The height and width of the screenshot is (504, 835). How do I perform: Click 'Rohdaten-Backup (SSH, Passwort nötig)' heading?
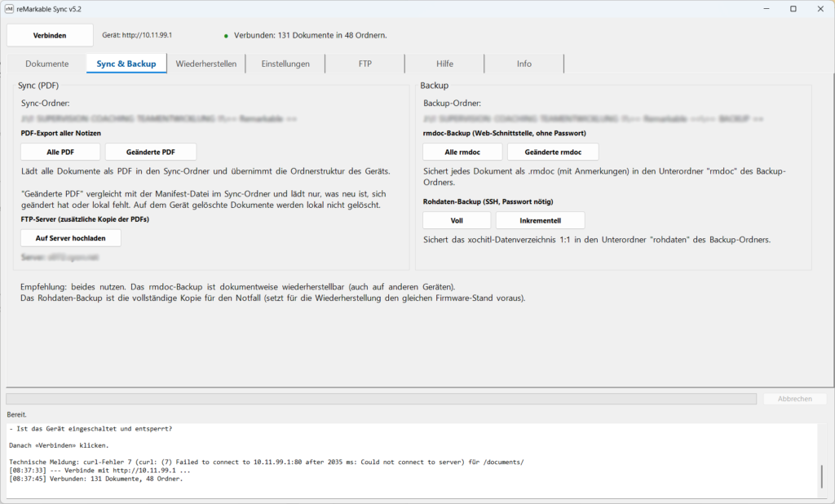(x=488, y=201)
